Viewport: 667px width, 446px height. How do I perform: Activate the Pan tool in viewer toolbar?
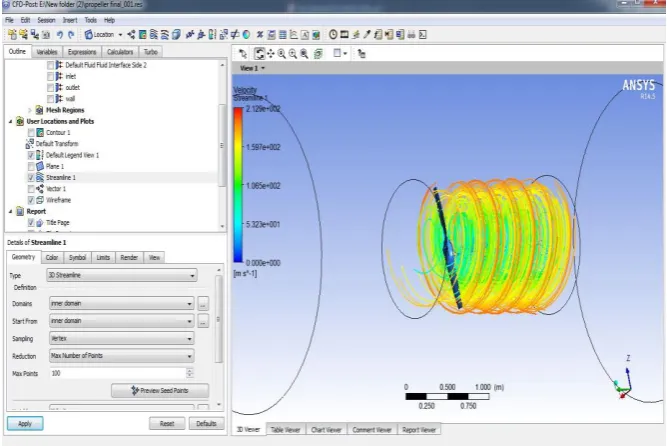click(x=271, y=54)
